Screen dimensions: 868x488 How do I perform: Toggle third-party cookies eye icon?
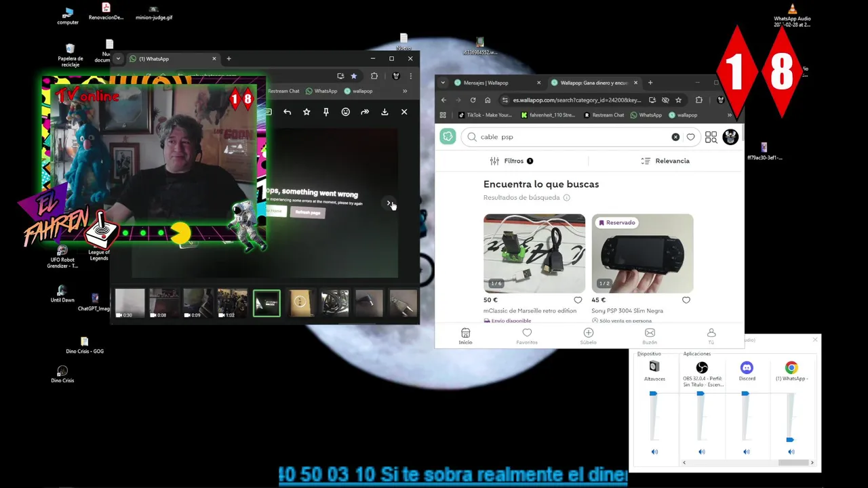(x=665, y=100)
